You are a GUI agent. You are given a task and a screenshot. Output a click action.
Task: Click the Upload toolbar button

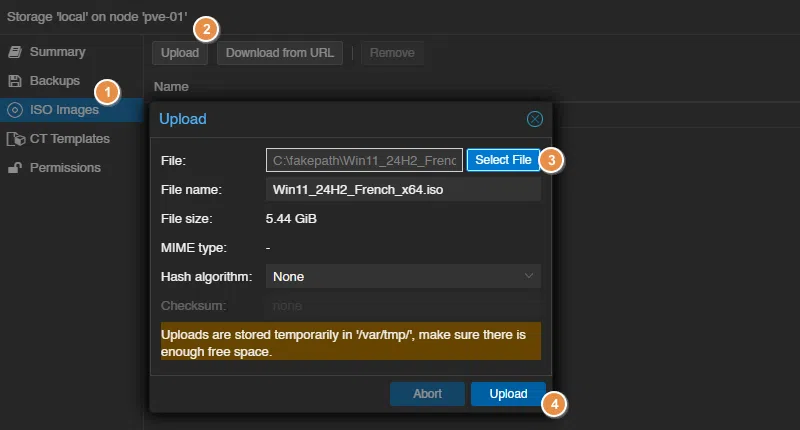(180, 53)
